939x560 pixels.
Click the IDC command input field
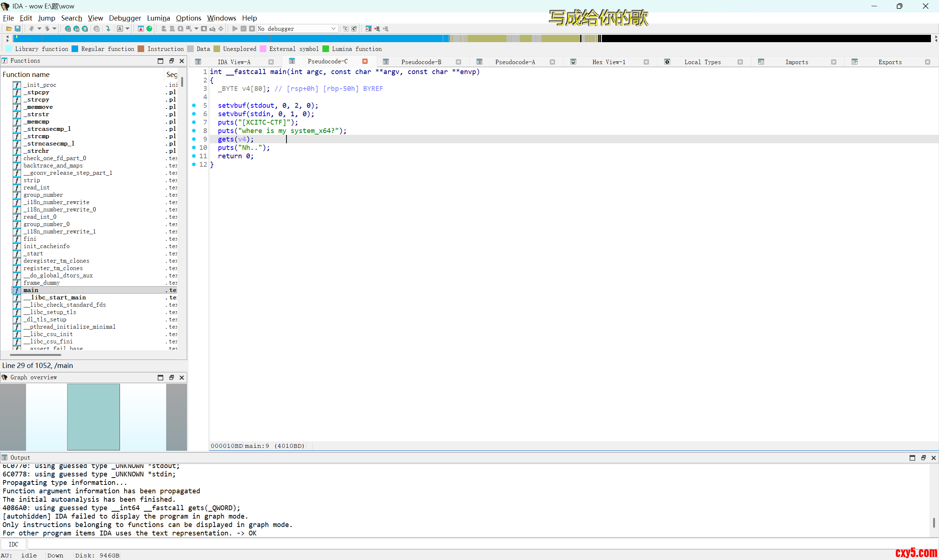[453, 544]
